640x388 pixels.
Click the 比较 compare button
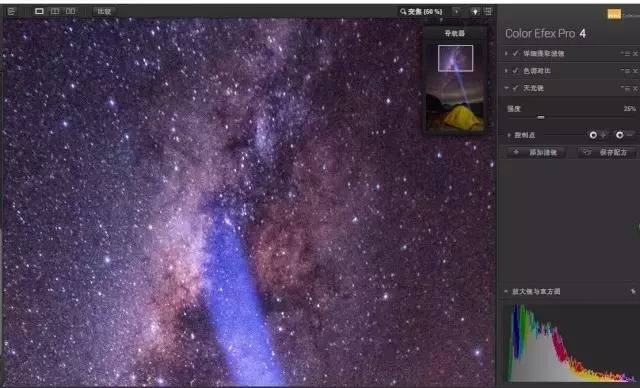point(104,11)
